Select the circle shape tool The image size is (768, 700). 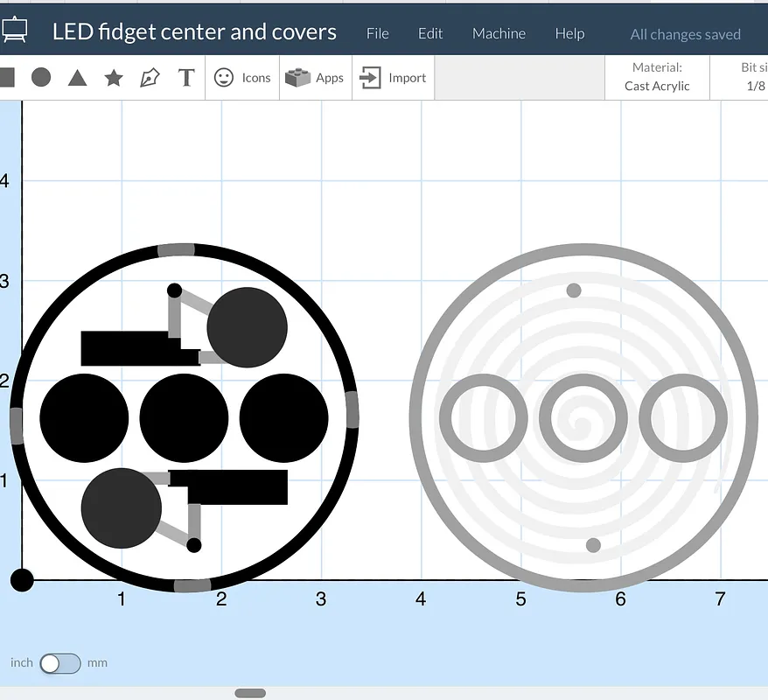point(41,78)
